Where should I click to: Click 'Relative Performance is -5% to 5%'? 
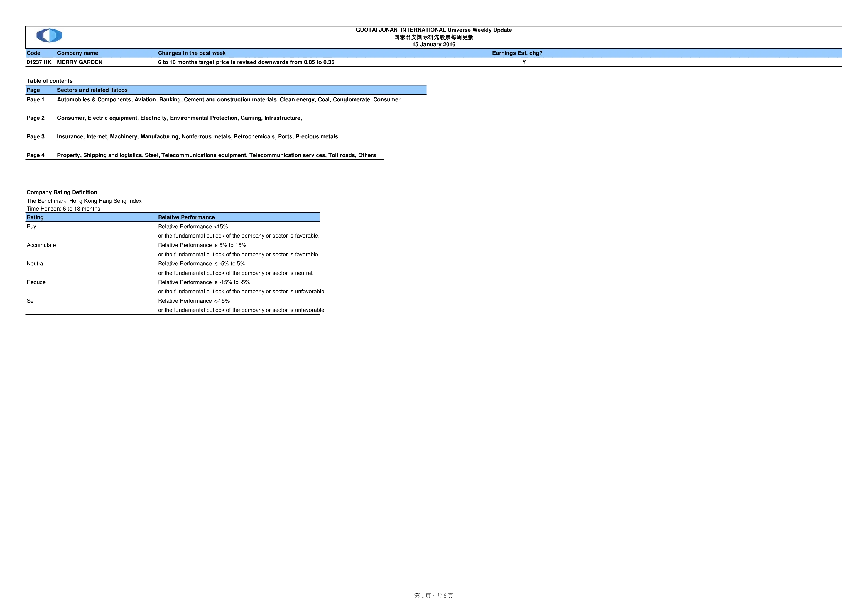coord(202,263)
